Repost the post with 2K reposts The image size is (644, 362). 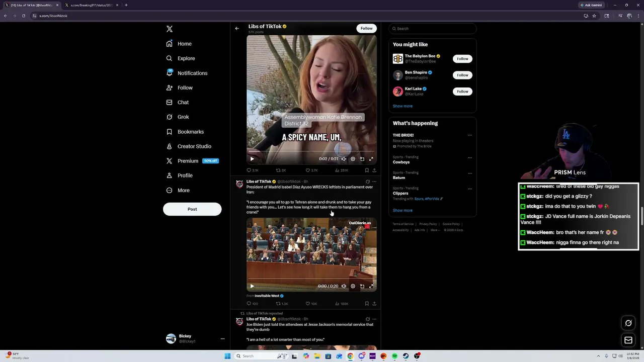pos(281,170)
